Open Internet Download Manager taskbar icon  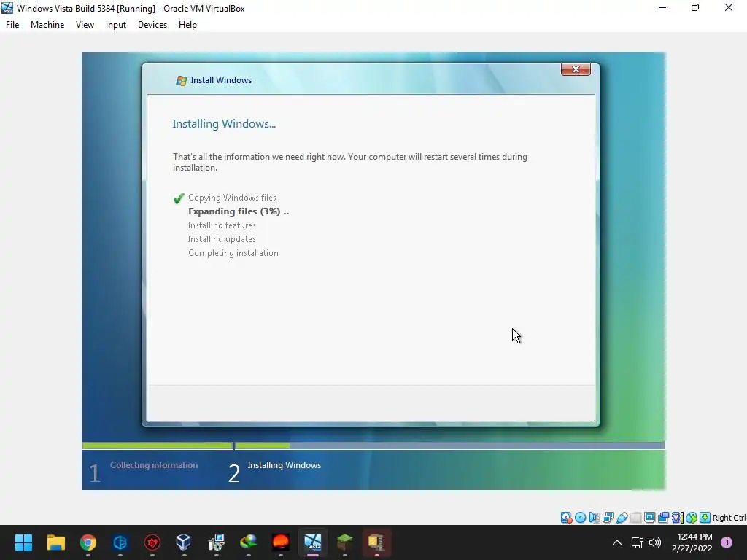point(248,542)
